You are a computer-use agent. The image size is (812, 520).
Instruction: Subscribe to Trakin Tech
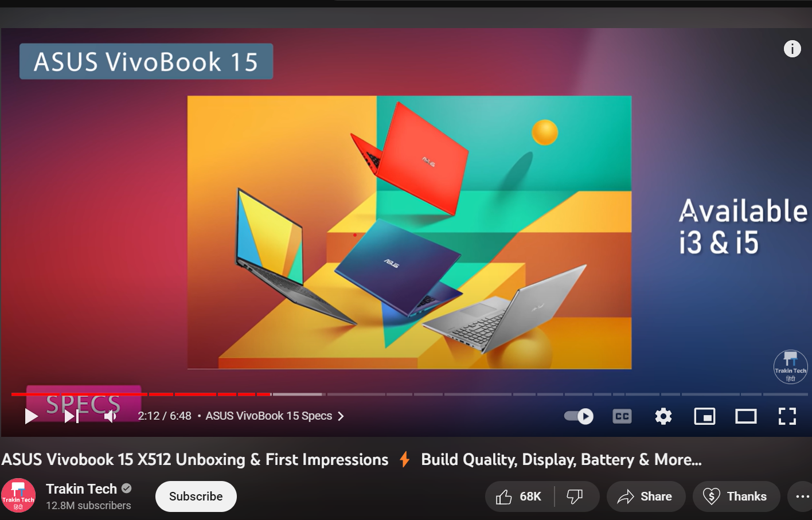click(196, 496)
